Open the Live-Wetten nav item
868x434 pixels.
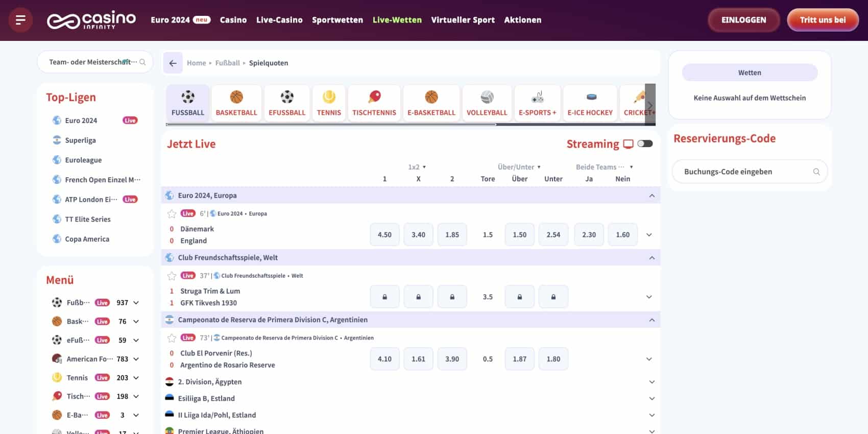point(397,20)
